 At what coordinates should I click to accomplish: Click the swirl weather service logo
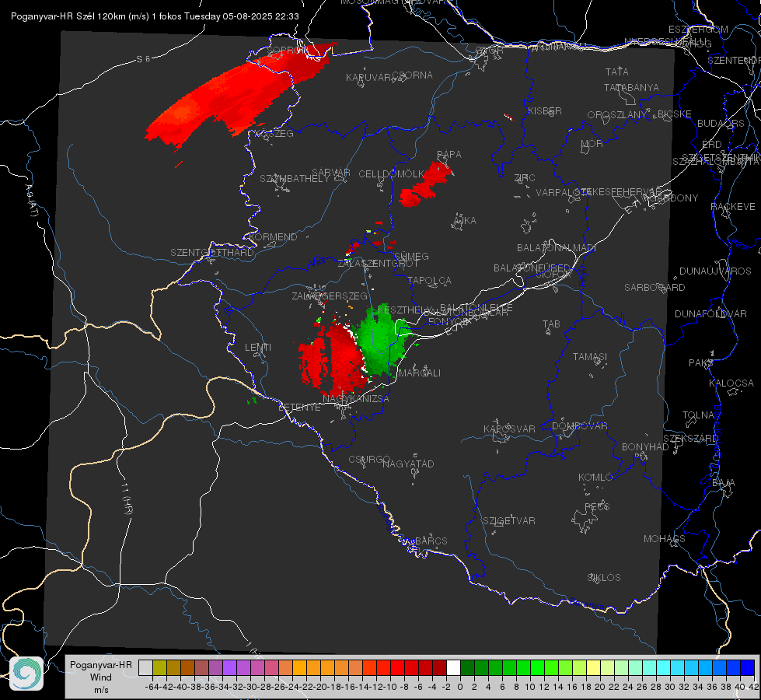(26, 674)
